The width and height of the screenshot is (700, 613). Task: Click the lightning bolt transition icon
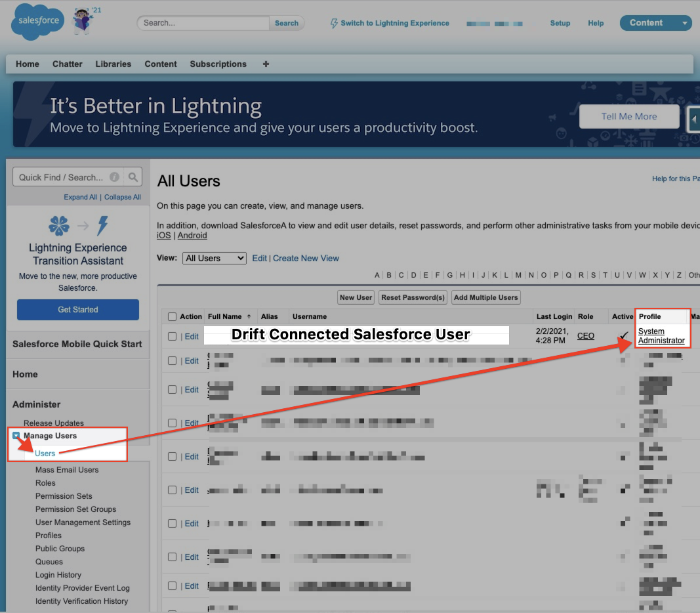coord(103,226)
